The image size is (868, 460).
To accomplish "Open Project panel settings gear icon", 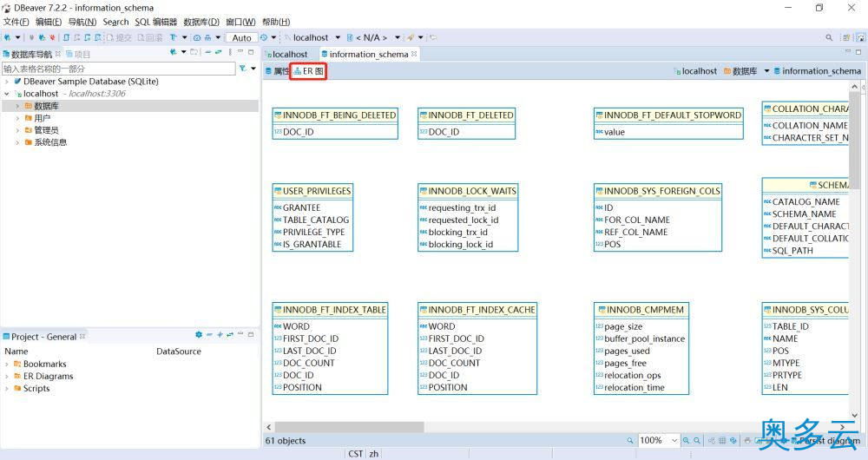I will [199, 335].
